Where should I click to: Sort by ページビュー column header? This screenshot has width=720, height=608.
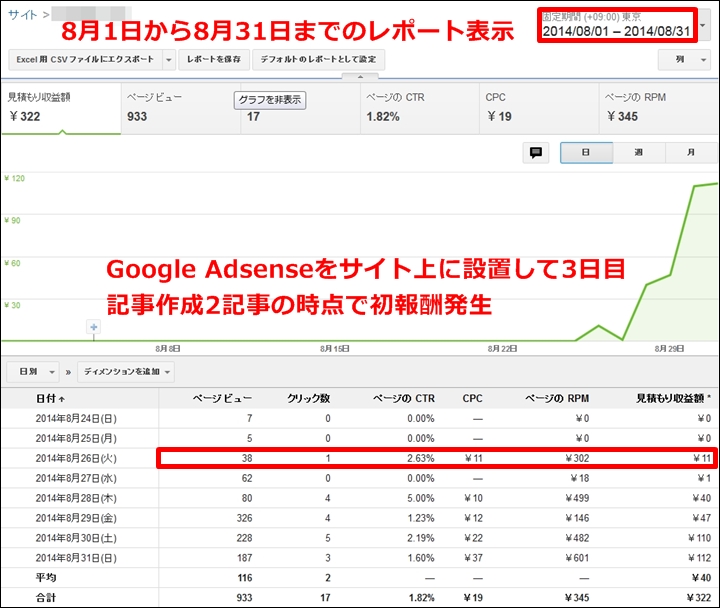(222, 399)
